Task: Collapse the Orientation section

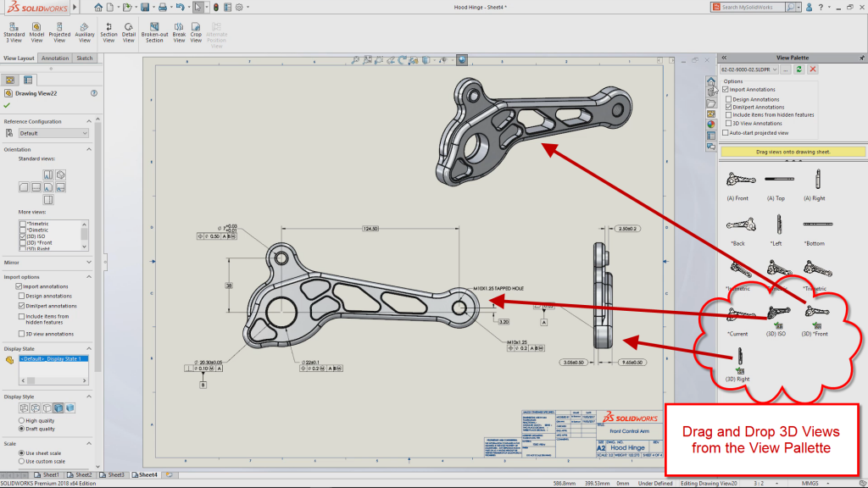Action: point(88,149)
